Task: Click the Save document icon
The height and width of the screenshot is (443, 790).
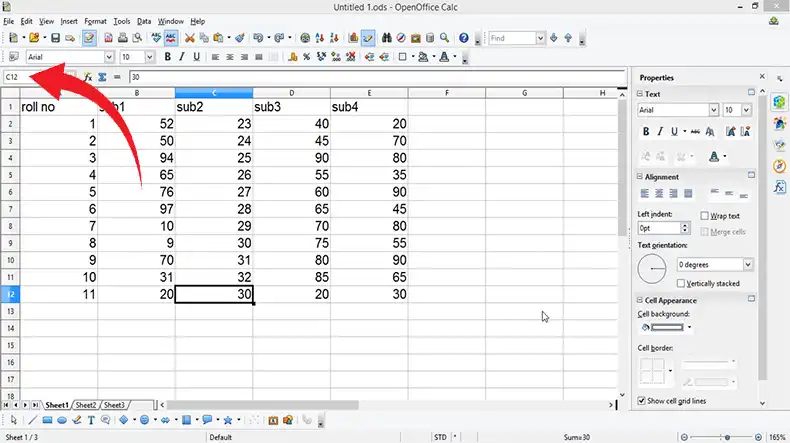Action: pyautogui.click(x=55, y=38)
